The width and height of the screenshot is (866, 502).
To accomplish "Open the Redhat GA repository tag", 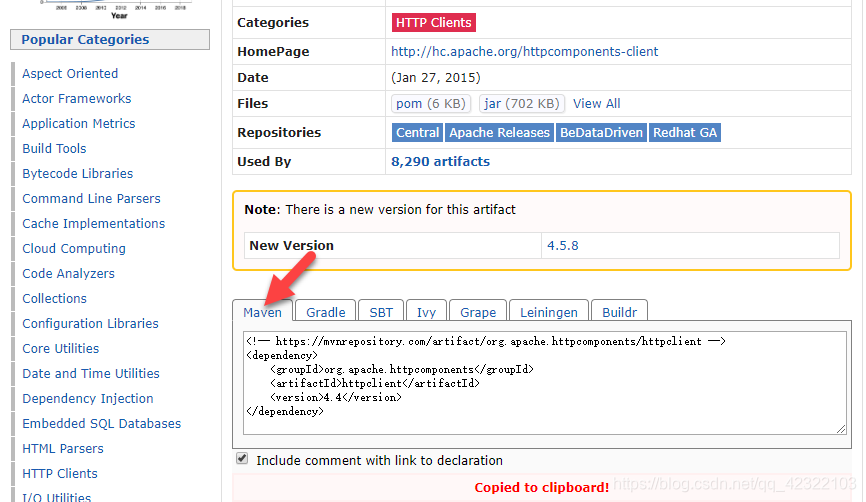I will [685, 133].
